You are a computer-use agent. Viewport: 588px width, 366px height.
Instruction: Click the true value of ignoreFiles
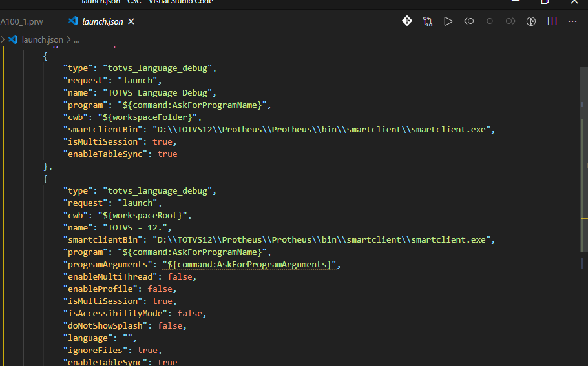(x=147, y=351)
